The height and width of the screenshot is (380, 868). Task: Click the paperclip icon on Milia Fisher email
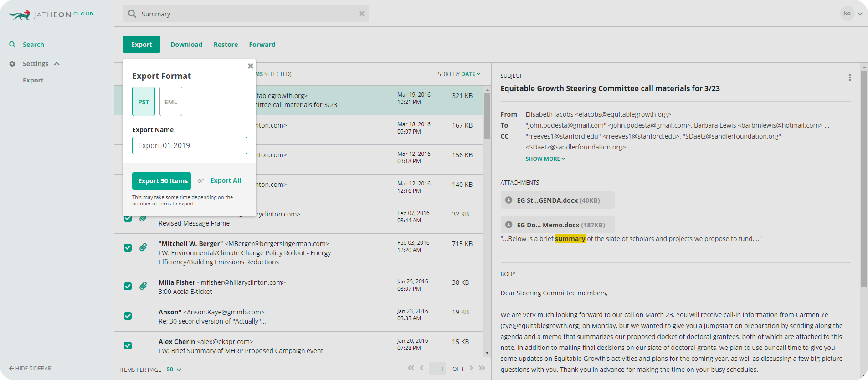143,286
